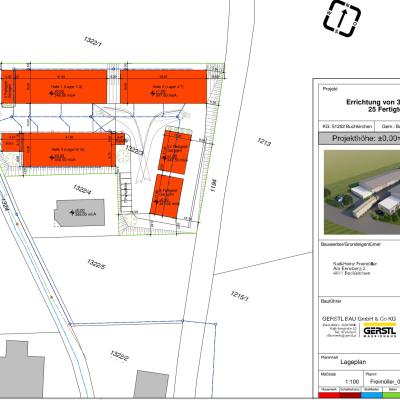Screen dimensions: 400x400
Task: Click the north arrow compass symbol
Action: pos(342,18)
